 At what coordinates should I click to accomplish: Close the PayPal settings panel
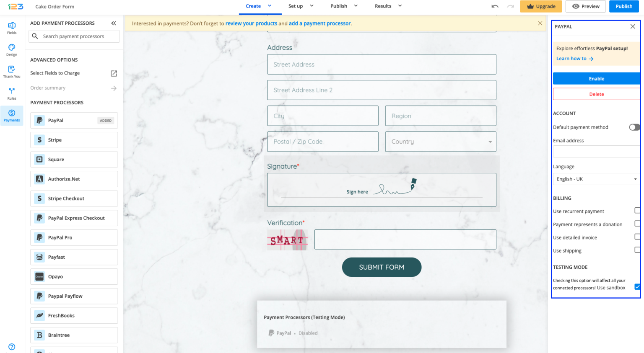click(633, 26)
